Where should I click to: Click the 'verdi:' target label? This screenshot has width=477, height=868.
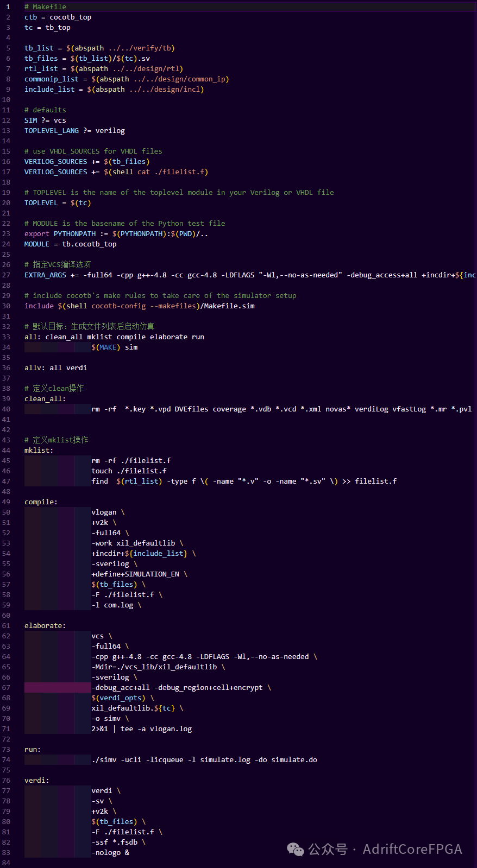(36, 781)
